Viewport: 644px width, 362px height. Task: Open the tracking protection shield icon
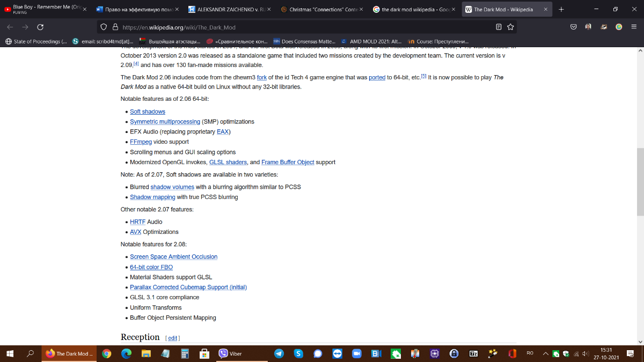[104, 27]
